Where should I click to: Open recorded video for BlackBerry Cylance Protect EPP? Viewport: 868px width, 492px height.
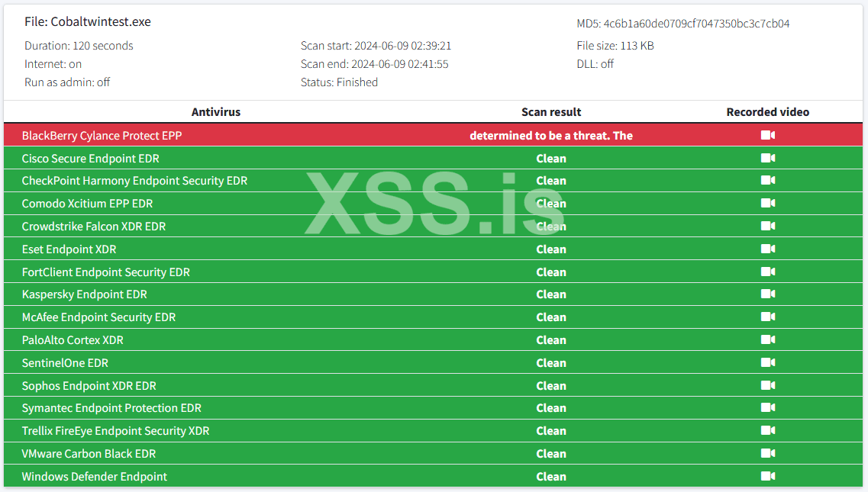pos(768,135)
